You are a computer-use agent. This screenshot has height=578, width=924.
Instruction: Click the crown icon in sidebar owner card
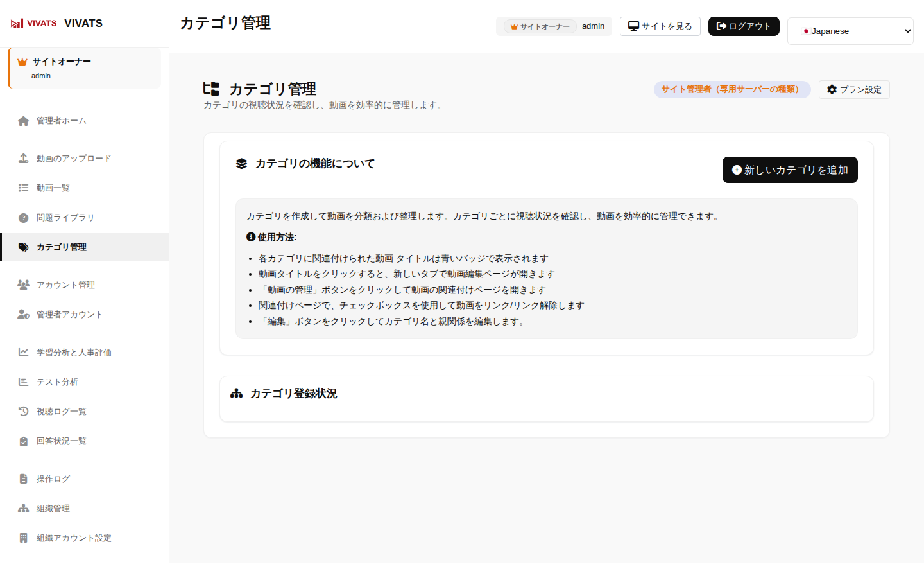[x=22, y=62]
